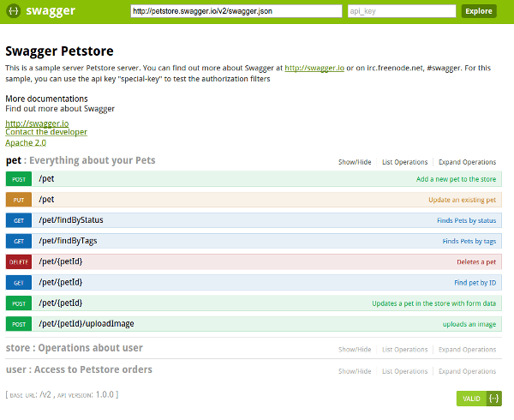Viewport: 514px width, 420px height.
Task: Click Updates a pet in the store with form data
Action: pyautogui.click(x=434, y=303)
